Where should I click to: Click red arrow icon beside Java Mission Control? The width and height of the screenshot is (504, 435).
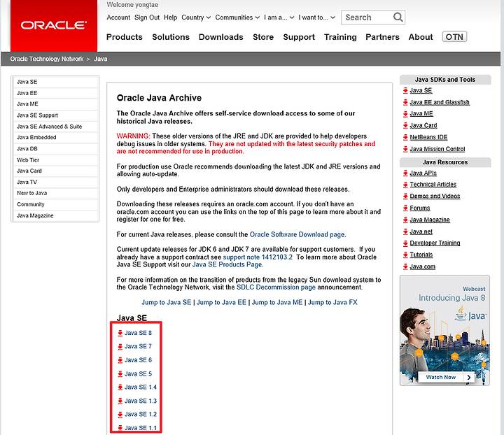coord(405,149)
